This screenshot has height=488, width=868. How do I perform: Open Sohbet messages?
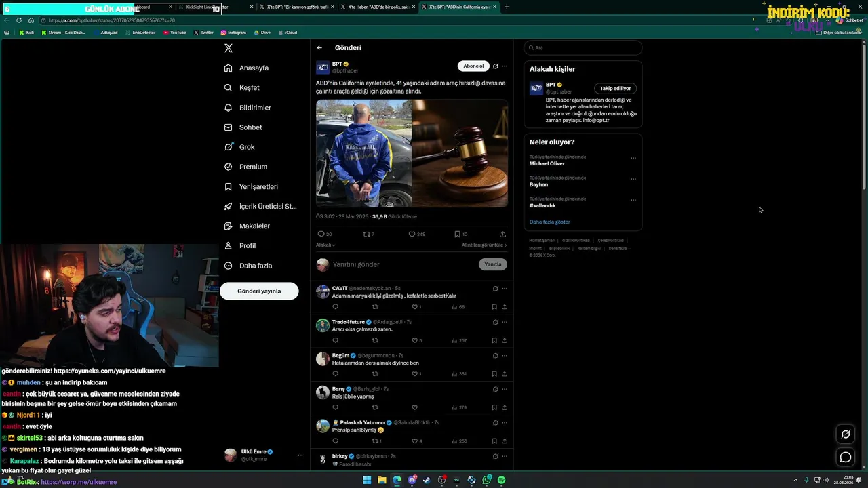(x=243, y=127)
